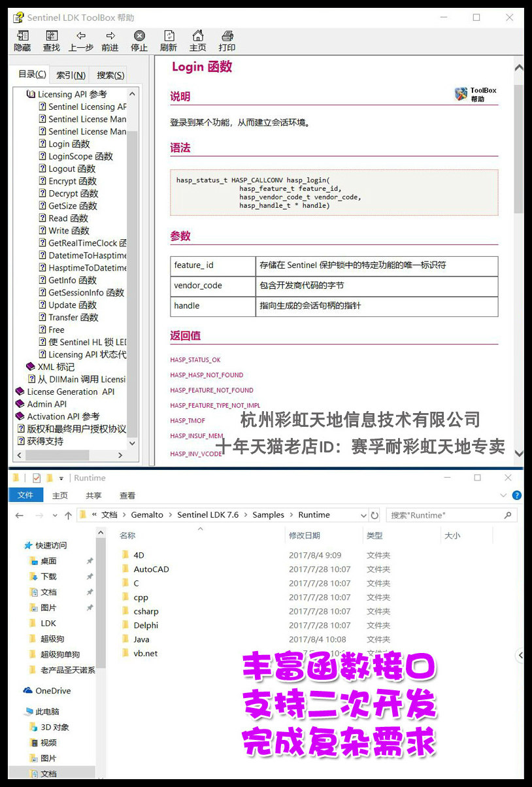Select 下载 in quick access
The image size is (532, 787).
click(44, 577)
